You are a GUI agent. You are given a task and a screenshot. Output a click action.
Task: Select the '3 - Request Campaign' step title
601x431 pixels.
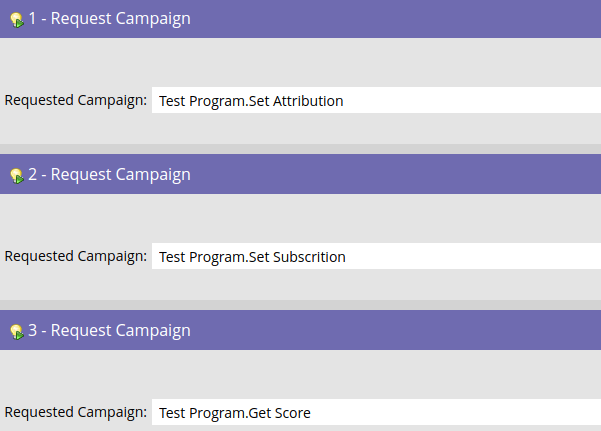110,331
